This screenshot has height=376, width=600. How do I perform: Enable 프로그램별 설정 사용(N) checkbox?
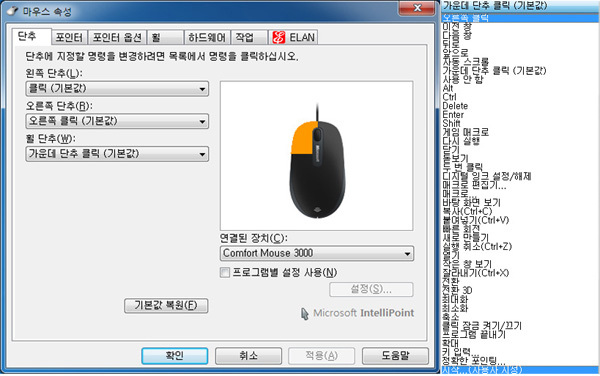pyautogui.click(x=225, y=272)
